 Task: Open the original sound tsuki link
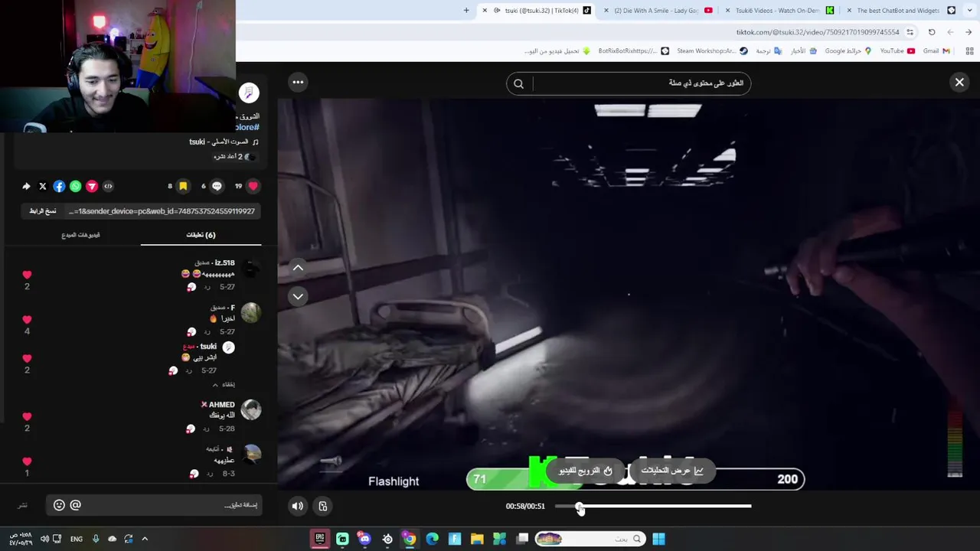coord(224,142)
